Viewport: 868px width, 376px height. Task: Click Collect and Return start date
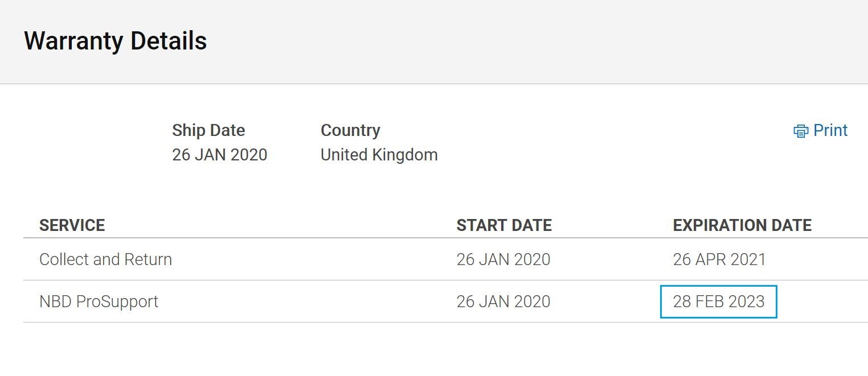pyautogui.click(x=503, y=259)
